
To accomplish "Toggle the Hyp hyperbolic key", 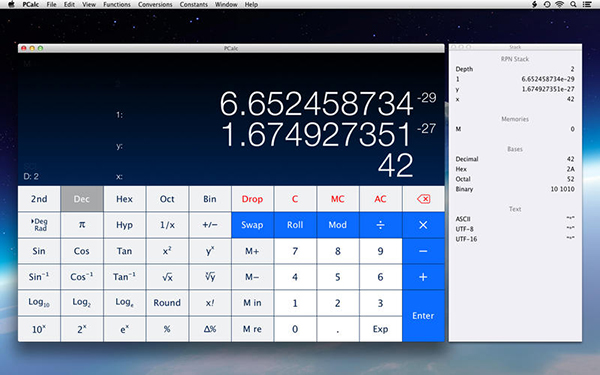I will point(124,225).
